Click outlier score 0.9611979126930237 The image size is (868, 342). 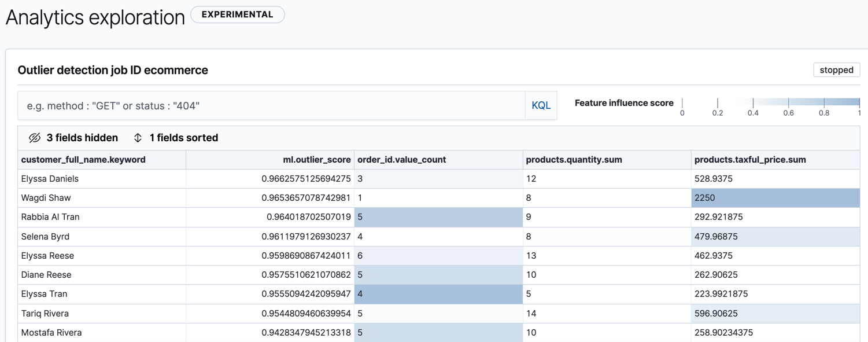270,237
